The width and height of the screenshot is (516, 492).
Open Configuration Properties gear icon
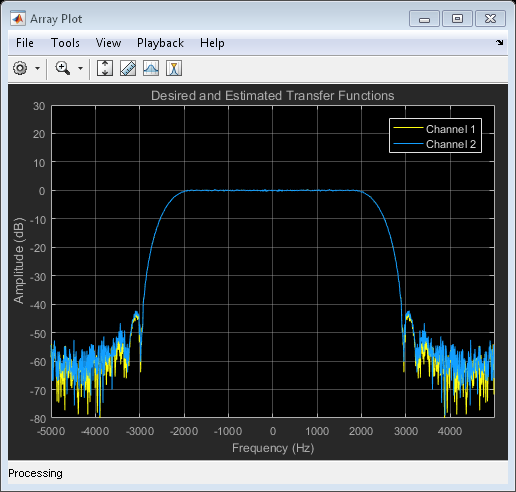tap(20, 68)
